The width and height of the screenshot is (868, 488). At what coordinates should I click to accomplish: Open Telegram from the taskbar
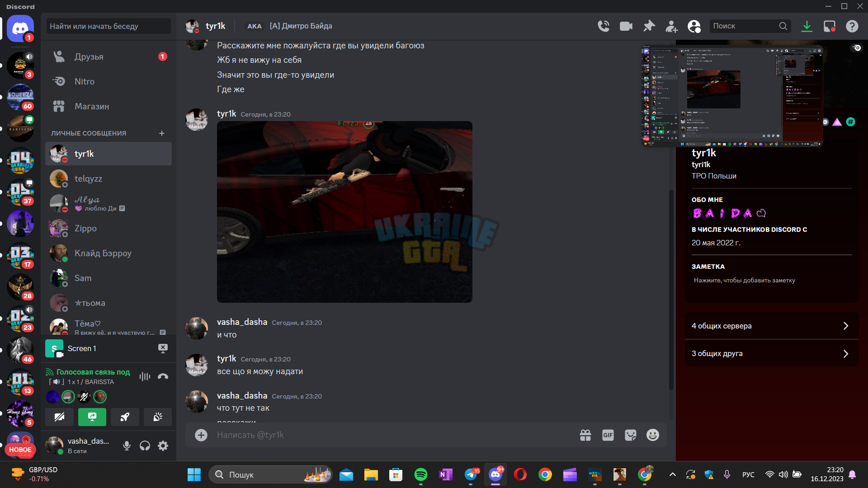(x=471, y=475)
